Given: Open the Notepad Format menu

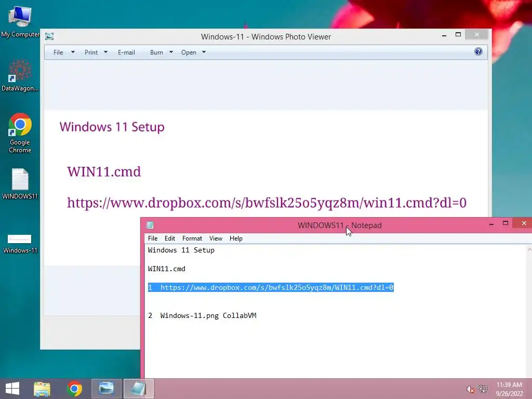Looking at the screenshot, I should pos(192,238).
